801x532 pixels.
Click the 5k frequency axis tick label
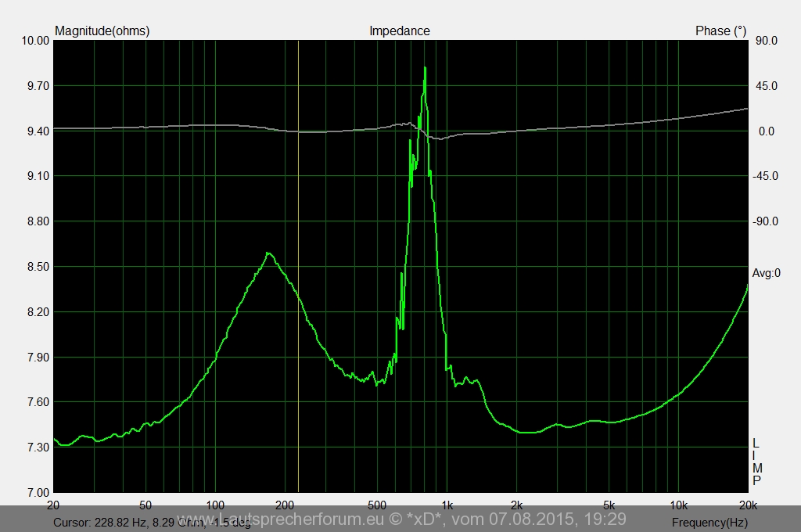[609, 505]
